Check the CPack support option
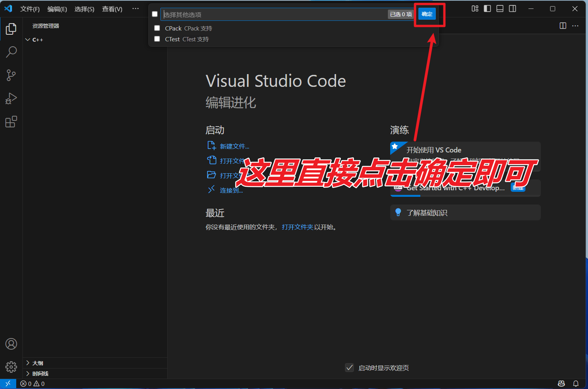Image resolution: width=588 pixels, height=389 pixels. pos(157,28)
